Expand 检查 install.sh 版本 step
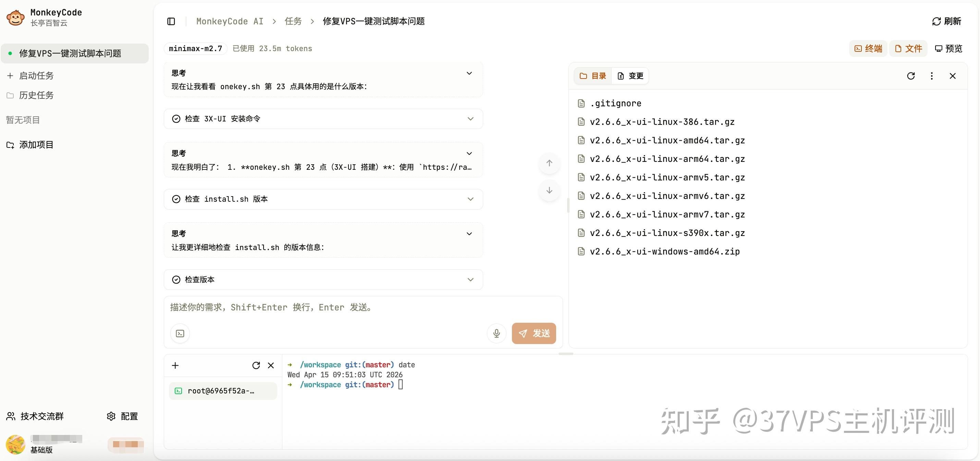The image size is (980, 461). click(x=323, y=199)
